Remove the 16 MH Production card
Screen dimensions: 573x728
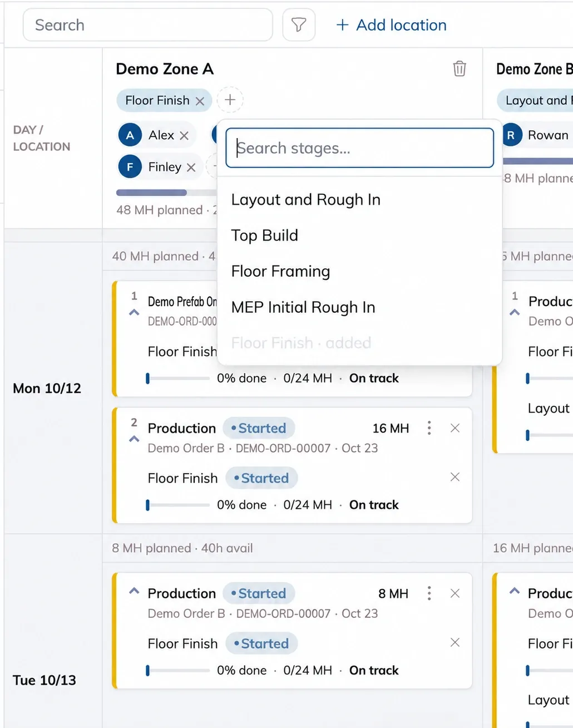tap(455, 428)
